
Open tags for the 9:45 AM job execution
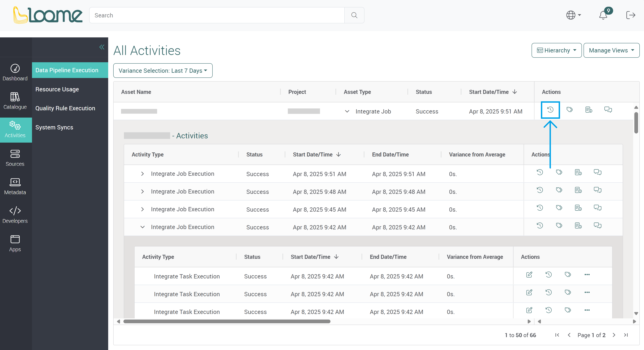[x=559, y=208]
